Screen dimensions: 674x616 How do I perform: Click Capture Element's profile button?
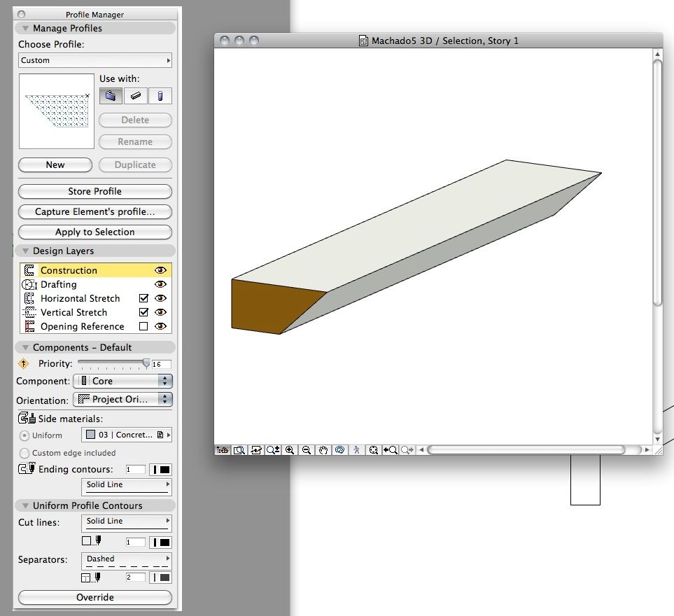pyautogui.click(x=95, y=212)
